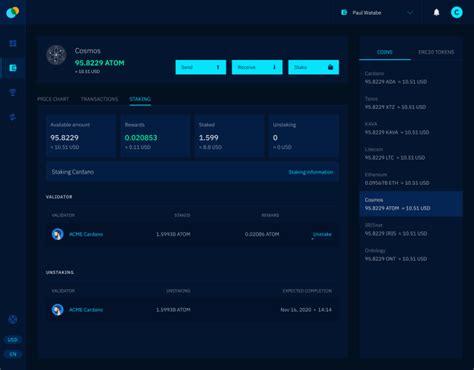Select IRISnet in the coins list
Image resolution: width=474 pixels, height=370 pixels.
pos(411,229)
